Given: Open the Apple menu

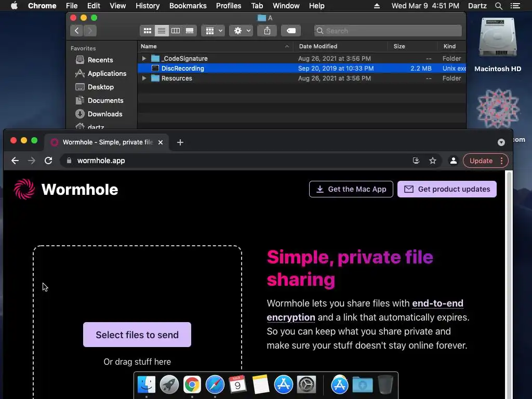Looking at the screenshot, I should [14, 6].
